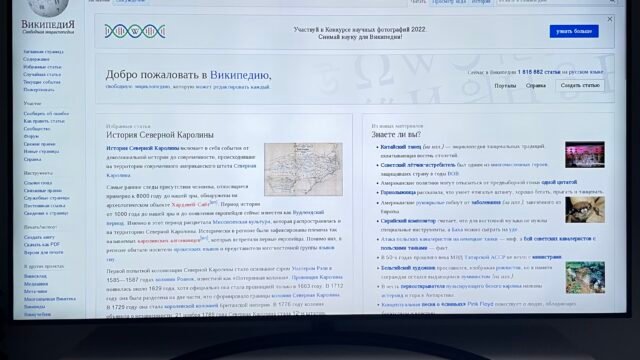The image size is (640, 360).
Task: Click the 'Знаете ли вы?' heading
Action: [396, 134]
